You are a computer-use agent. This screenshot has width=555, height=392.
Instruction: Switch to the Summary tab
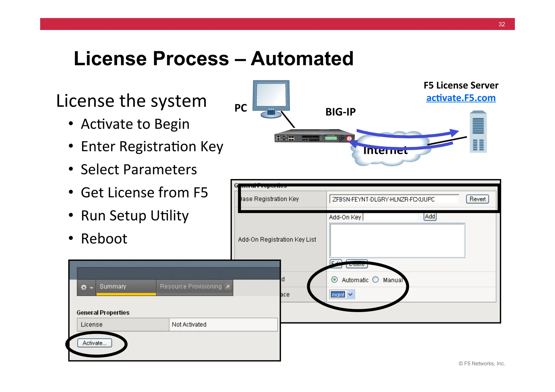[126, 287]
